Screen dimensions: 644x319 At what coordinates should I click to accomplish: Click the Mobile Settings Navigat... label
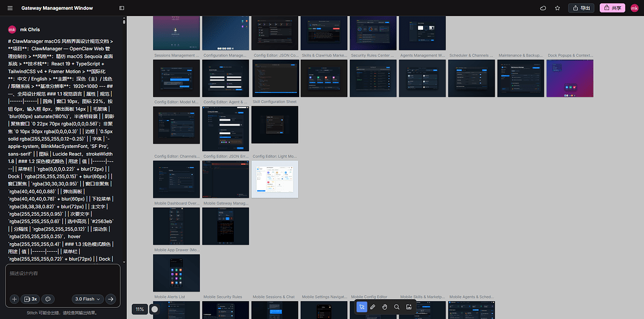pyautogui.click(x=324, y=297)
